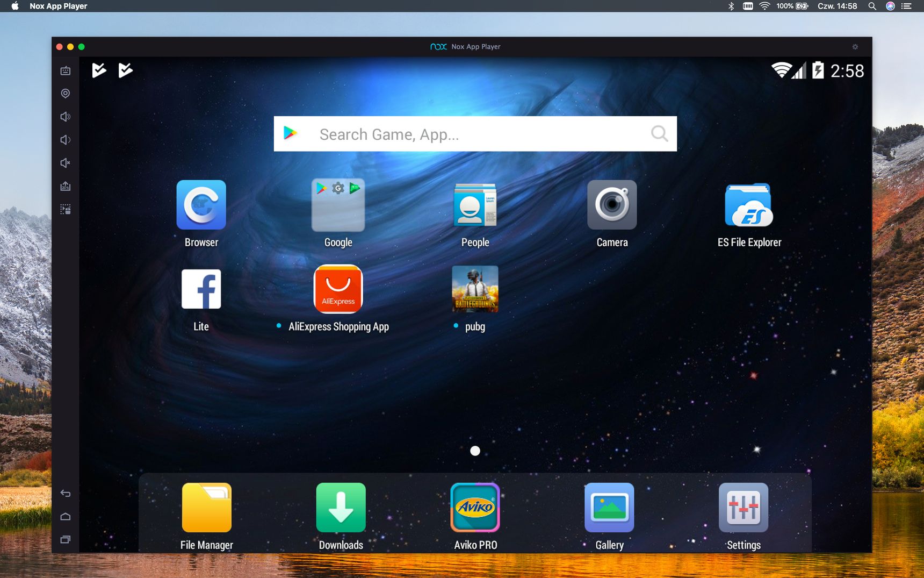Image resolution: width=924 pixels, height=578 pixels.
Task: Click the Search Game, App field
Action: pyautogui.click(x=475, y=134)
